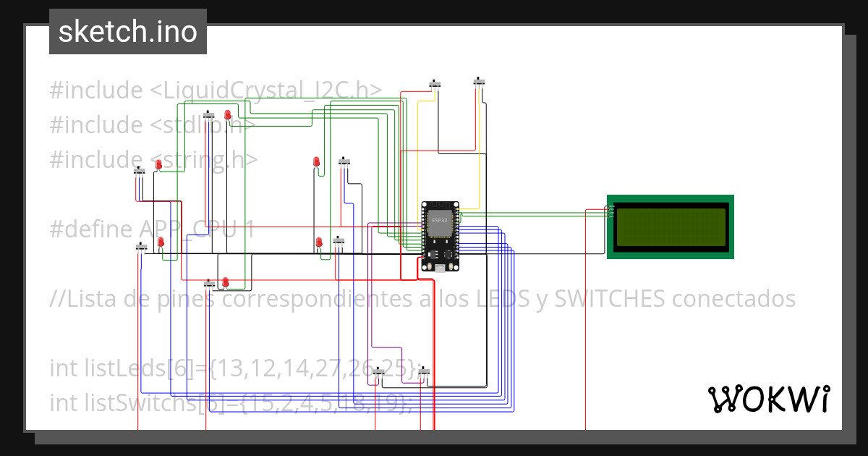The image size is (868, 456).
Task: Select the red LED below the string.h text
Action: [157, 162]
